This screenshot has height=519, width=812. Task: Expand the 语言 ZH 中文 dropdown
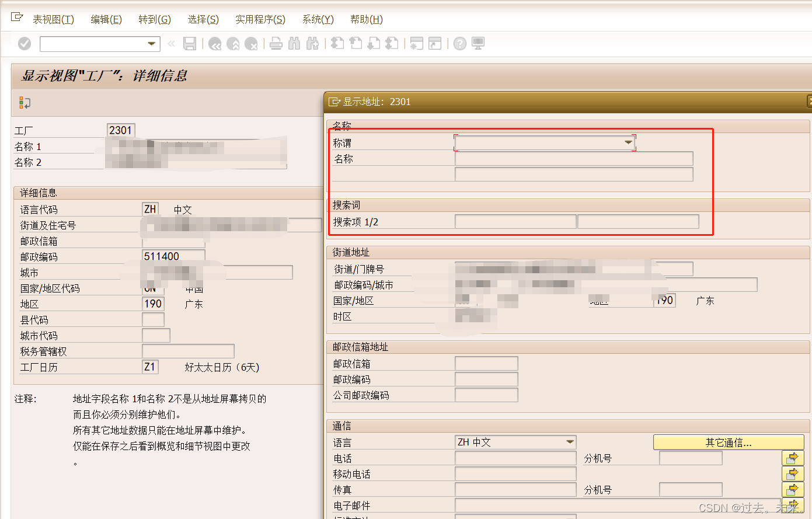tap(570, 443)
